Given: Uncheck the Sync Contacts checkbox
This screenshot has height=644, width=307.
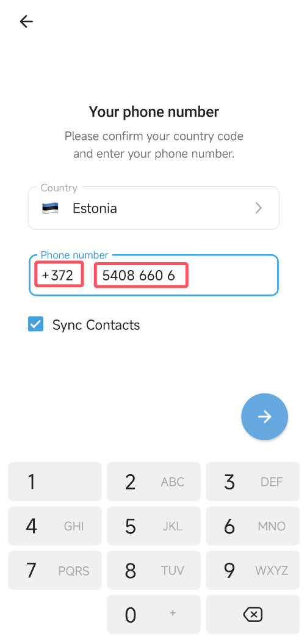Looking at the screenshot, I should (36, 324).
